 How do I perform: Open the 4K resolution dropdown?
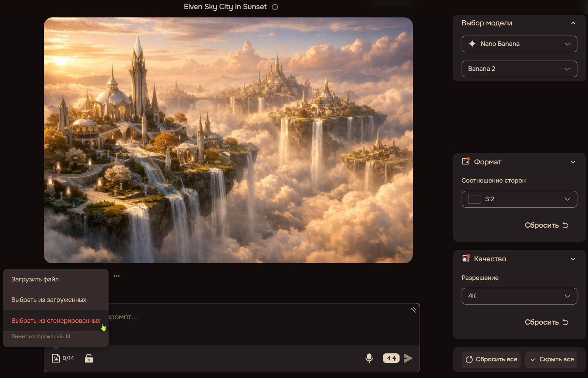(519, 296)
